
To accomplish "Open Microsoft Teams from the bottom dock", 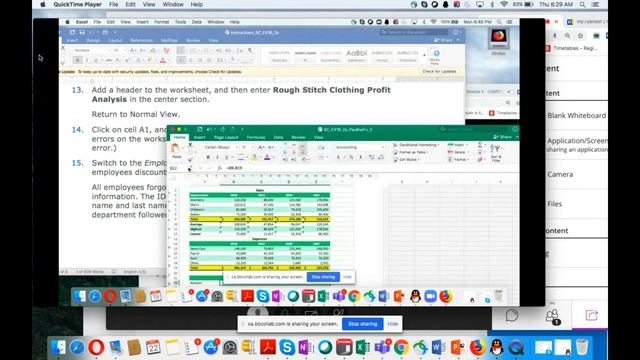I will 382,347.
